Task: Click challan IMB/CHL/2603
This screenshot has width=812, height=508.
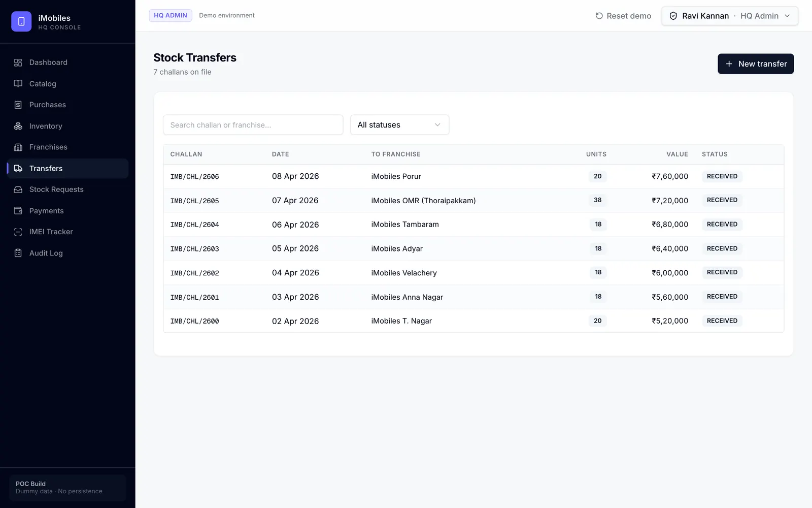Action: pyautogui.click(x=195, y=249)
